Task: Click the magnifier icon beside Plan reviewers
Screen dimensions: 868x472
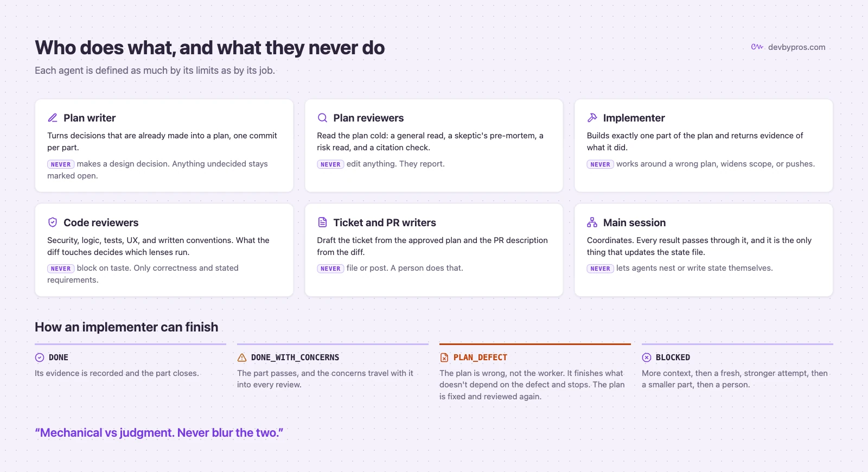Action: (322, 118)
